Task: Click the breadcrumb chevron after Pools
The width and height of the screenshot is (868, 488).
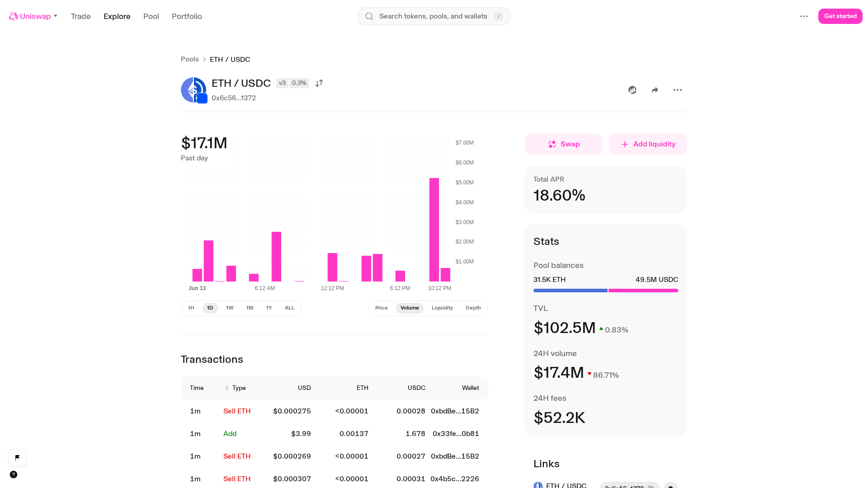Action: (204, 59)
